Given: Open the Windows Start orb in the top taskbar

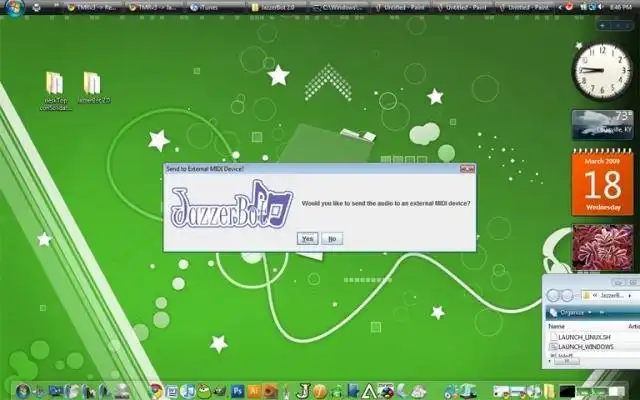Looking at the screenshot, I should (x=15, y=7).
